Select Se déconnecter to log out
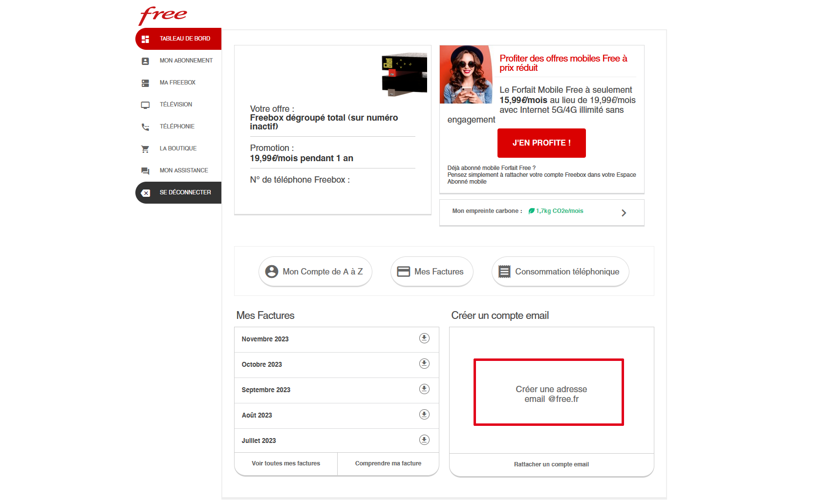Viewport: 820px width, 504px height. click(x=178, y=192)
